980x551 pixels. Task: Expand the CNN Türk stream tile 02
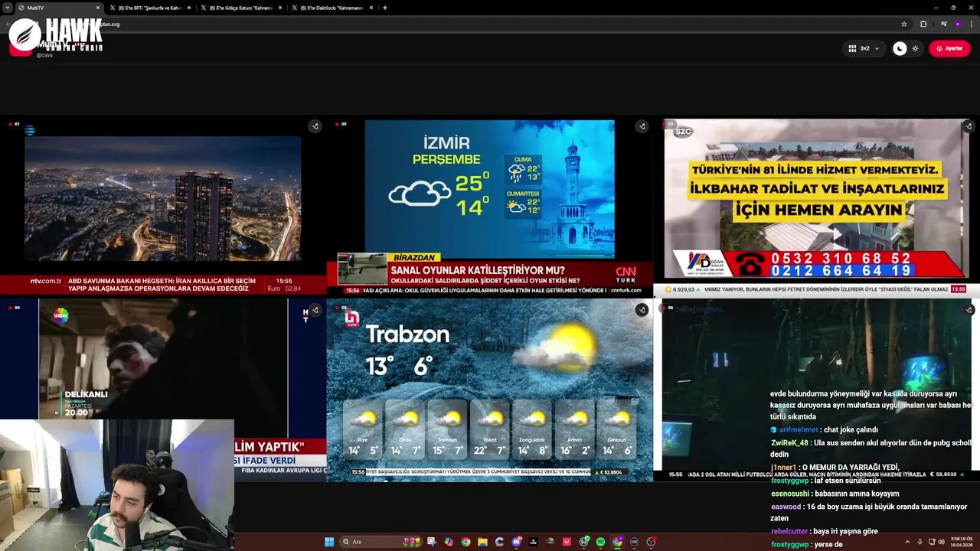pos(642,126)
